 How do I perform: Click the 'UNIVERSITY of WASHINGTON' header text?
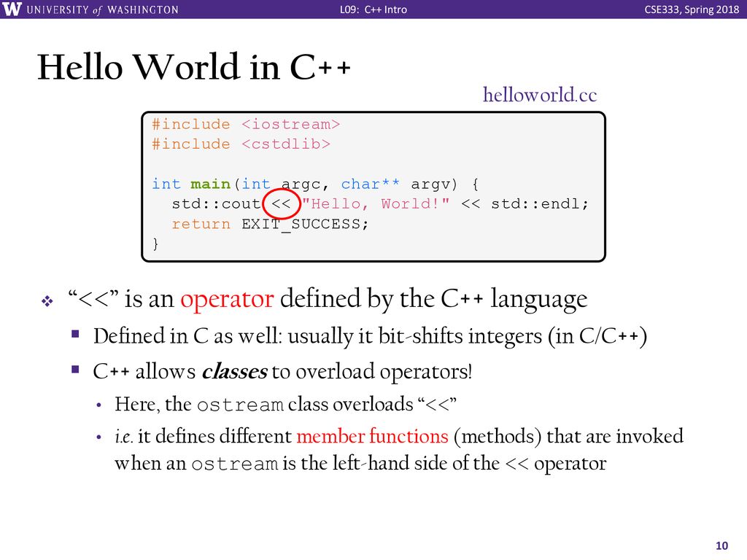pyautogui.click(x=102, y=9)
